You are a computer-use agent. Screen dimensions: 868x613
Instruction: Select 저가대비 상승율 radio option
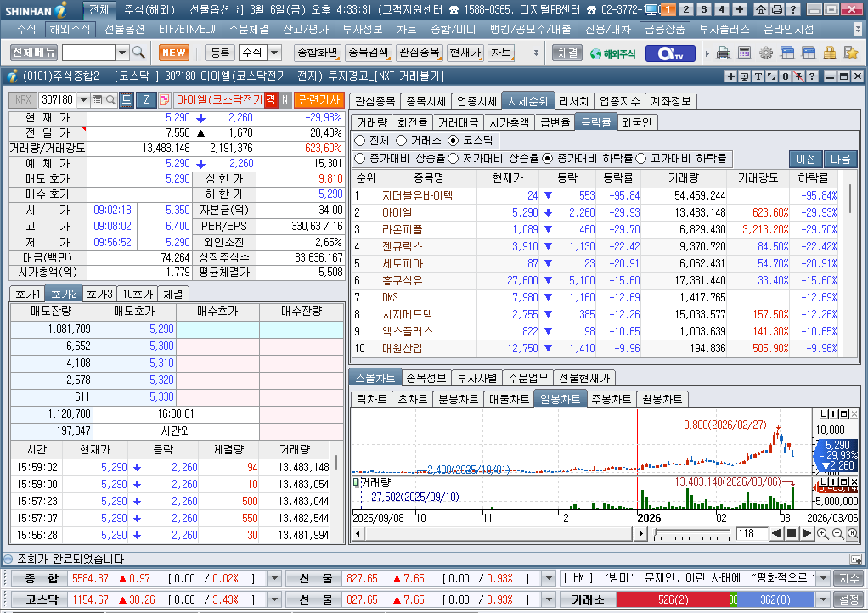coord(454,159)
